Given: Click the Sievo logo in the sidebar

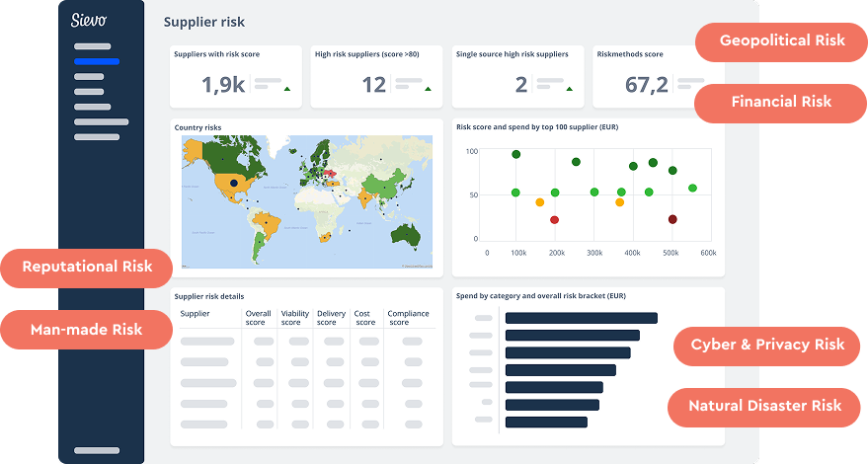Looking at the screenshot, I should (x=89, y=20).
